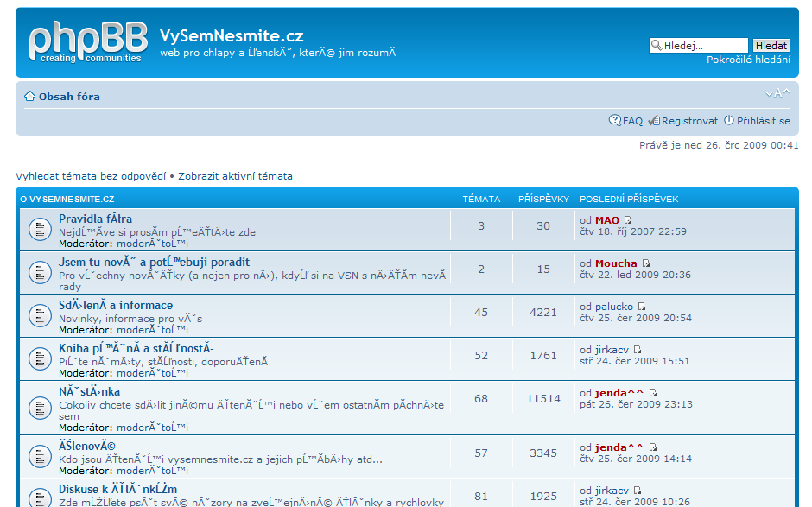
Task: View latest post icon by jirkacv 15:51
Action: pyautogui.click(x=638, y=350)
